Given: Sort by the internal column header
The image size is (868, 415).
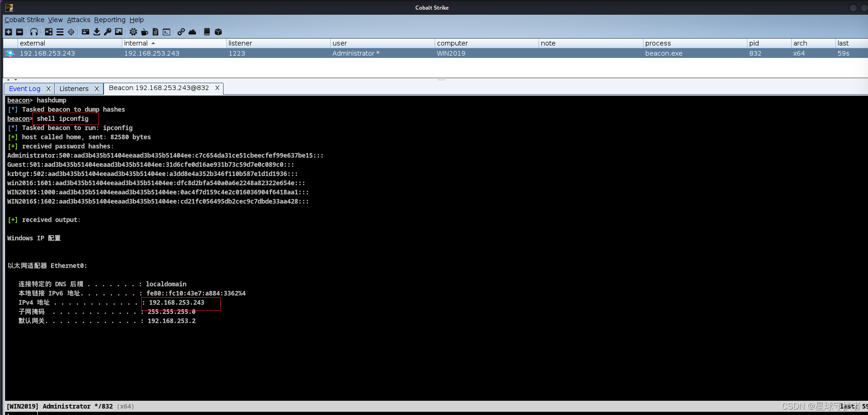Looking at the screenshot, I should click(174, 43).
